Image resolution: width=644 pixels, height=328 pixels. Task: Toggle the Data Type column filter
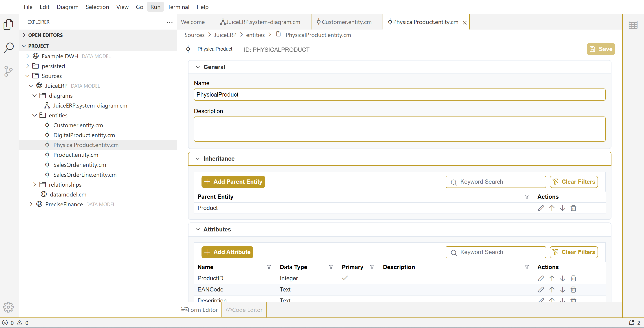(x=331, y=267)
